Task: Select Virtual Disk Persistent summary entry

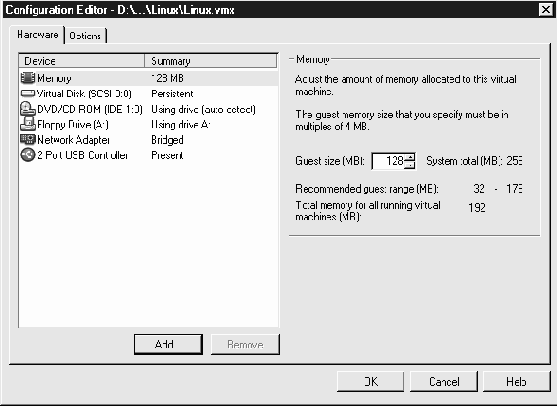Action: (172, 93)
